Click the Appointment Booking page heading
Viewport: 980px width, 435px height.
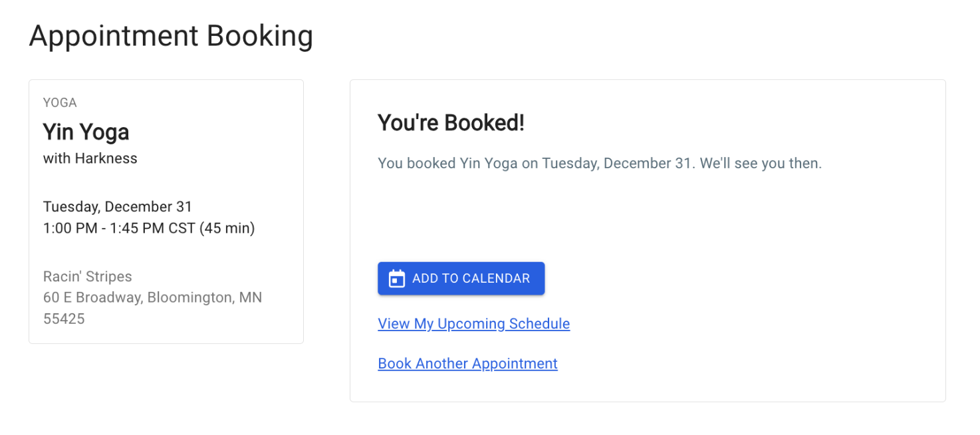[x=171, y=36]
